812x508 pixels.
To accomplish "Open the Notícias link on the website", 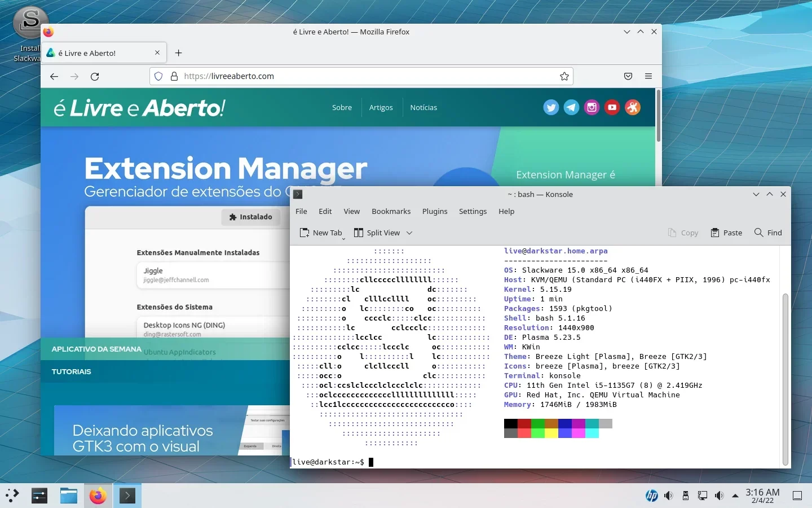I will point(423,107).
